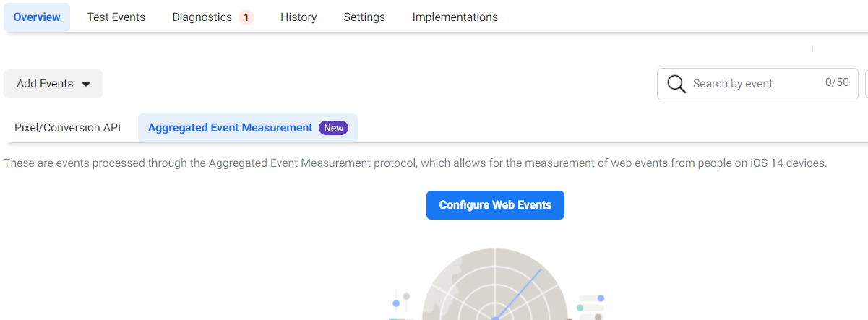This screenshot has height=320, width=868.
Task: Select the Pixel/Conversion API tab
Action: pyautogui.click(x=68, y=128)
